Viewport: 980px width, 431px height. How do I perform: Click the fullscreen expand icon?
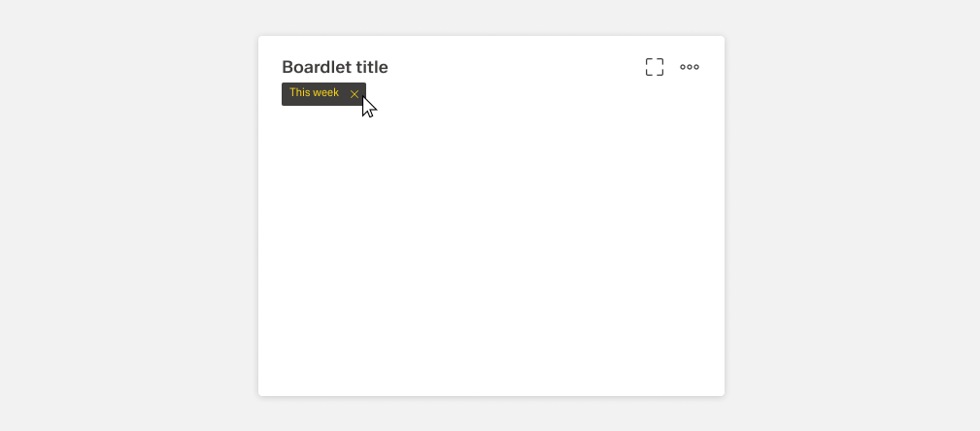[x=655, y=67]
